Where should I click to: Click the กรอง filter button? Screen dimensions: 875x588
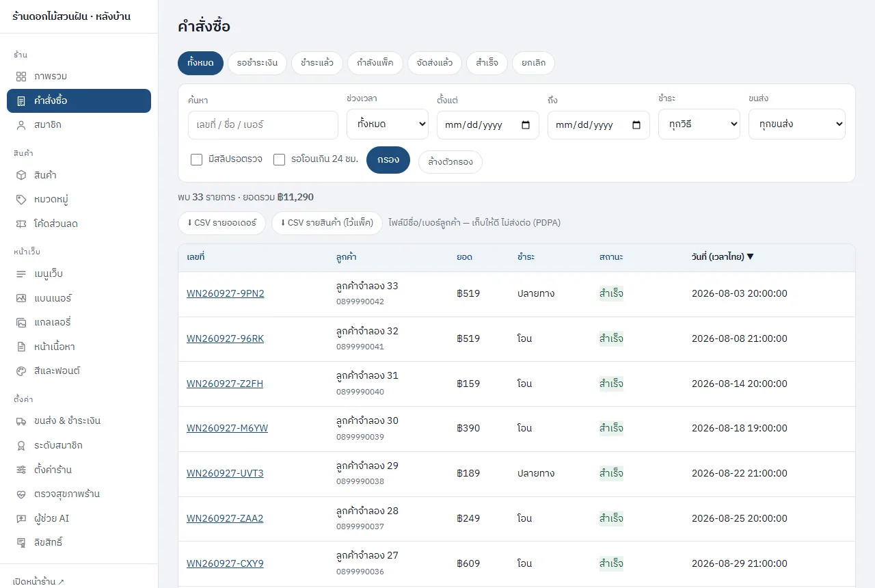(388, 160)
